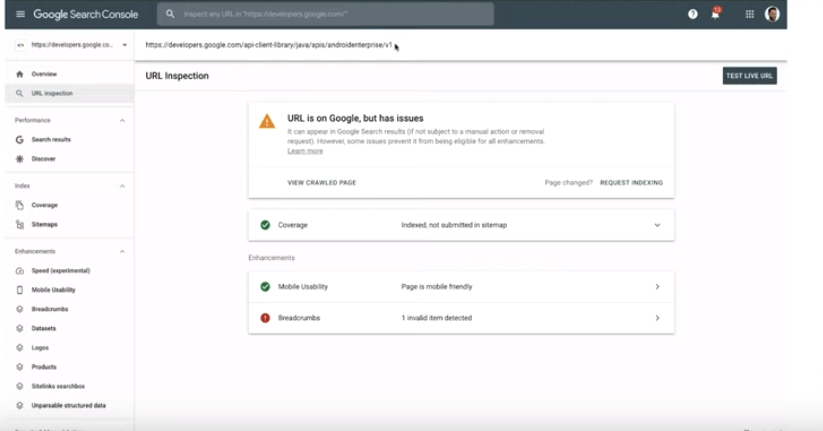Click '1 invalid item detected' text

(x=437, y=318)
